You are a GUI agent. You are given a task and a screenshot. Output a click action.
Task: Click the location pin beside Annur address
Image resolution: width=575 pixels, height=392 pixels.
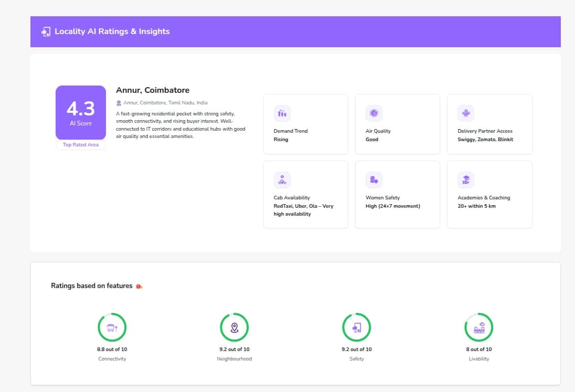coord(119,103)
